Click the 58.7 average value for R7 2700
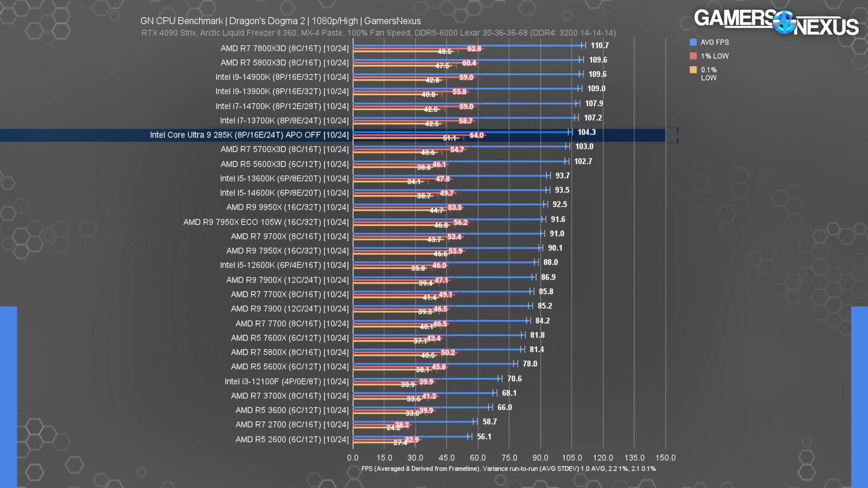The image size is (868, 488). point(490,422)
